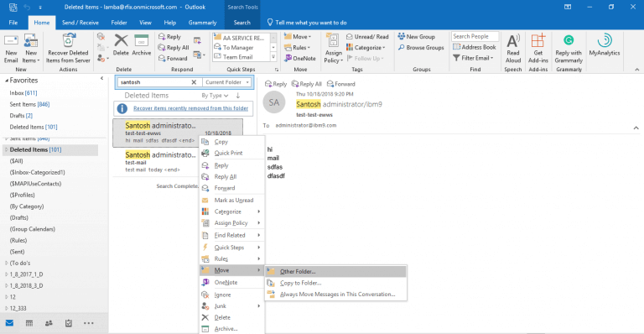Expand the message header chevron
The image size is (644, 334).
point(636,128)
